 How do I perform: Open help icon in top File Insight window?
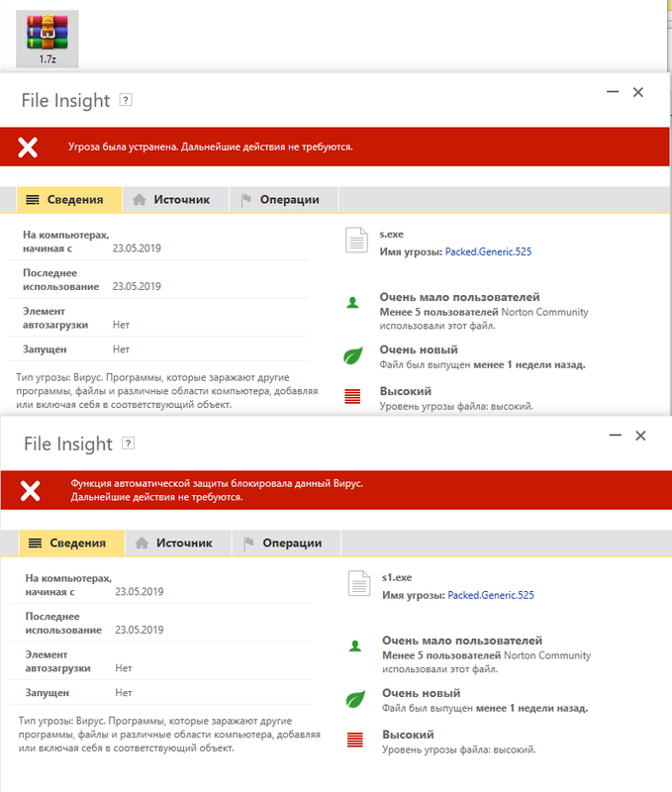(126, 100)
